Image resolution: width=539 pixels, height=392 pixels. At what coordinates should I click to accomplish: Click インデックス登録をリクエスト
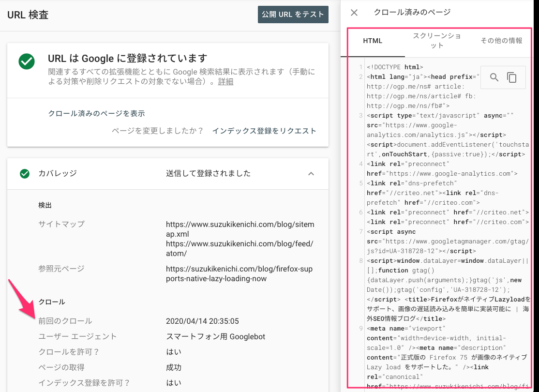(264, 131)
